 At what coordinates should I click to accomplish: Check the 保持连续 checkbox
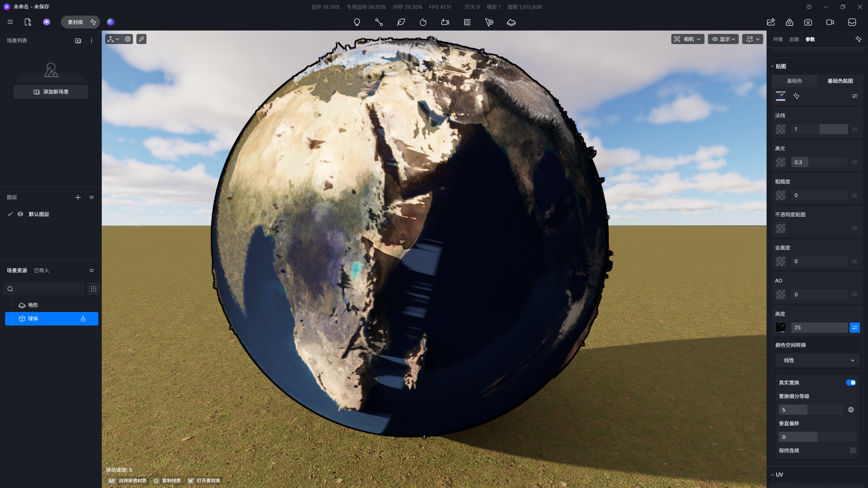pos(853,450)
